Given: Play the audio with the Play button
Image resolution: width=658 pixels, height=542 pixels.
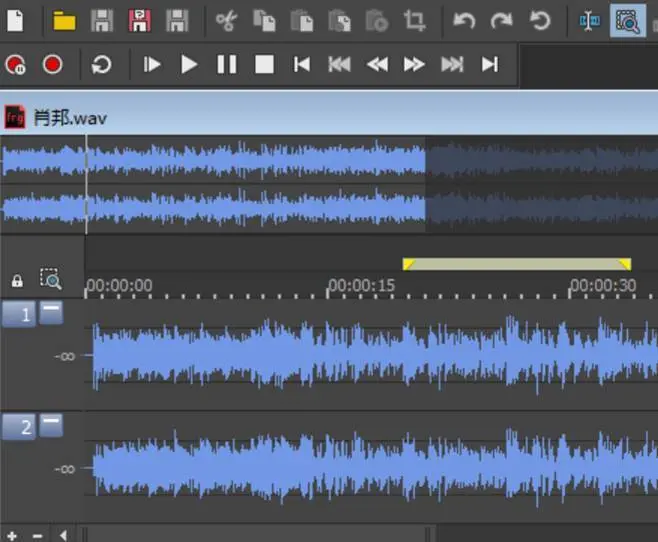Looking at the screenshot, I should (x=189, y=65).
